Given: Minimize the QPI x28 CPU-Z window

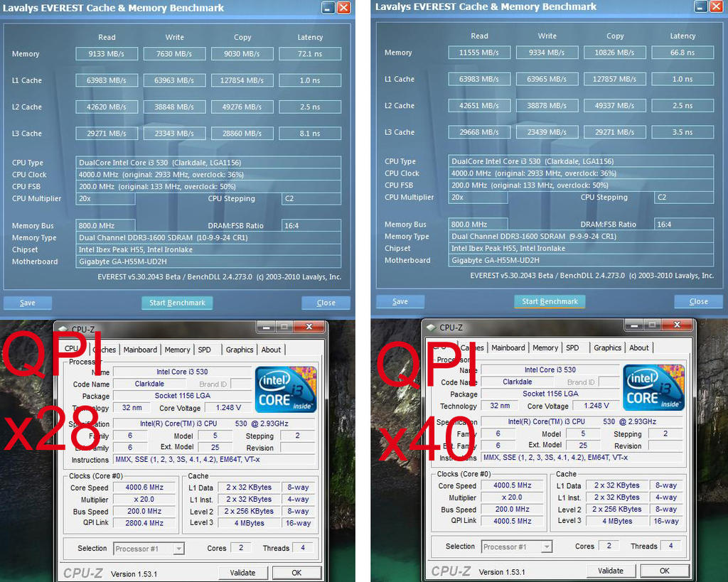Looking at the screenshot, I should (266, 327).
